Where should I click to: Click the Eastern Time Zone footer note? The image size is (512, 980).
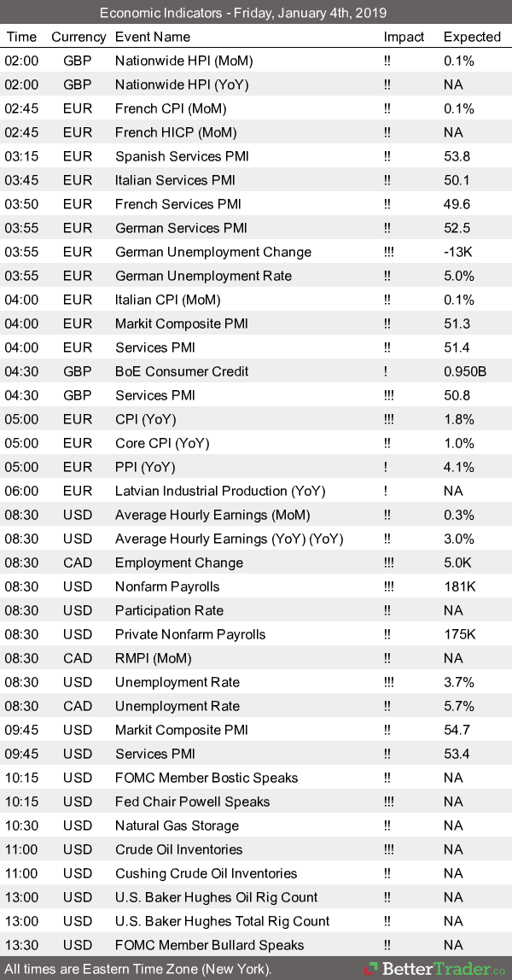[138, 969]
